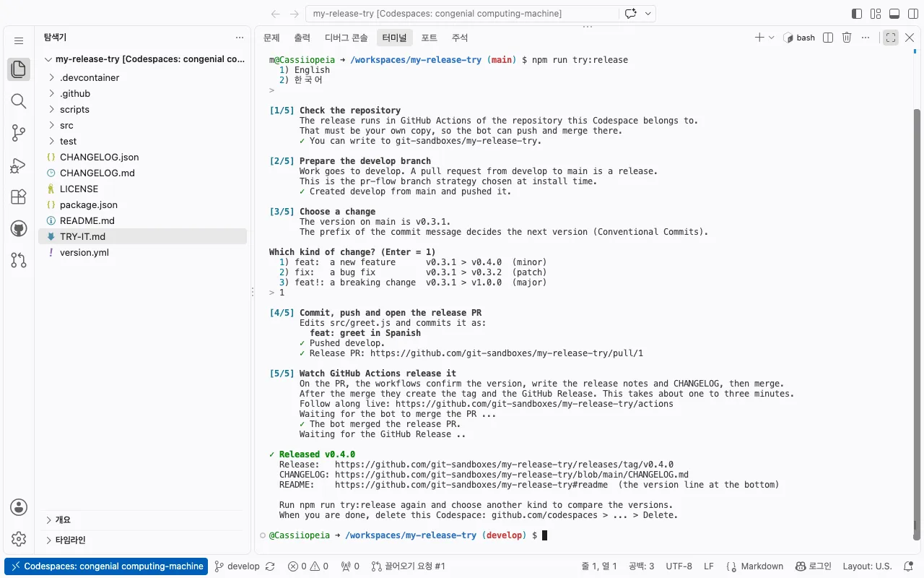Click Codespaces remote indicator button
Screen dimensions: 924x578
(106, 566)
